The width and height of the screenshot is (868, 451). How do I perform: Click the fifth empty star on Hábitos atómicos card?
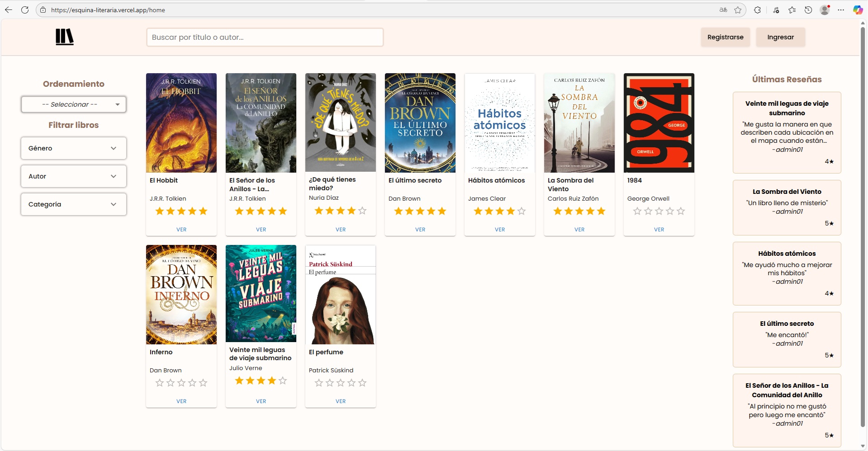522,211
